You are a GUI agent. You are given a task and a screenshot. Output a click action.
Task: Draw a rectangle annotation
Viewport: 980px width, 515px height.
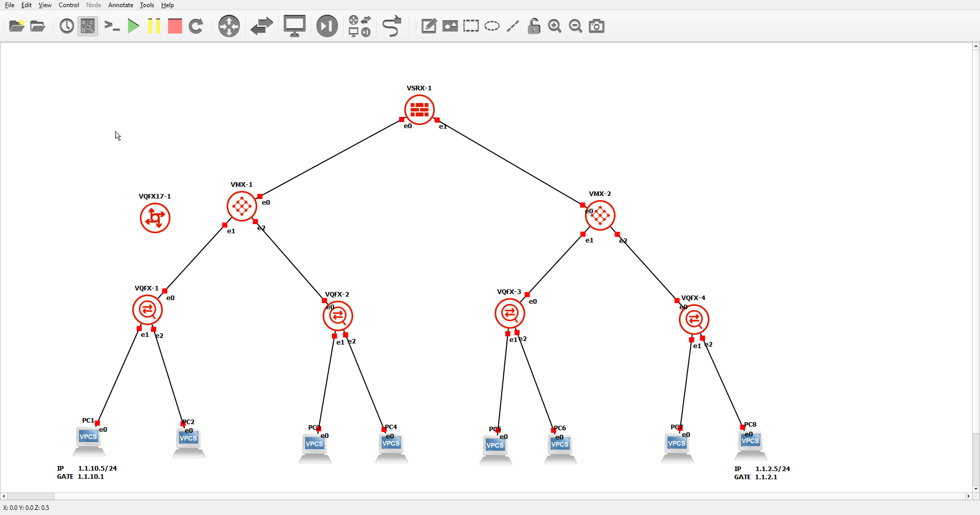coord(471,26)
